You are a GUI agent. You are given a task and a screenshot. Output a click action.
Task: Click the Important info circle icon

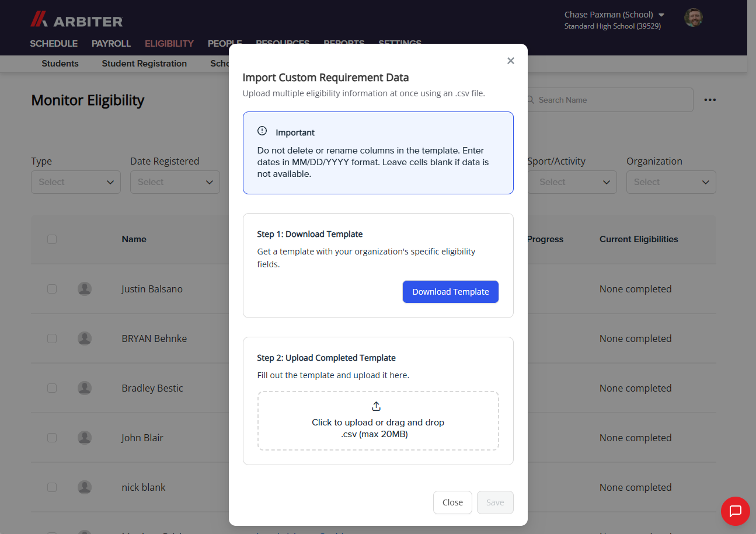[262, 131]
